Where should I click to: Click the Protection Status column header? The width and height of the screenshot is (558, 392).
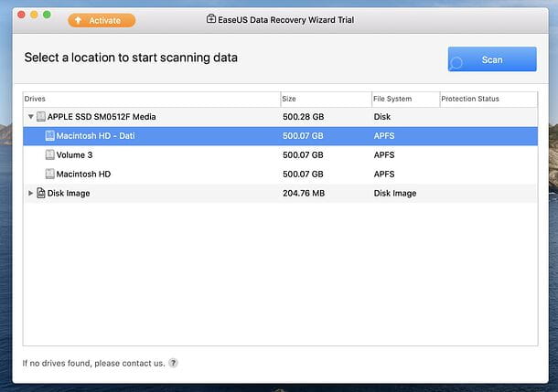coord(488,100)
